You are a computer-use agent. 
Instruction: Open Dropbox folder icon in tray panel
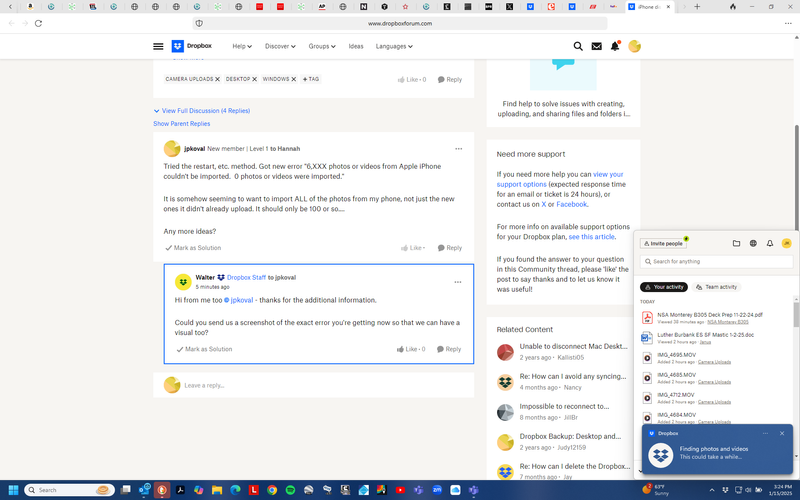736,243
